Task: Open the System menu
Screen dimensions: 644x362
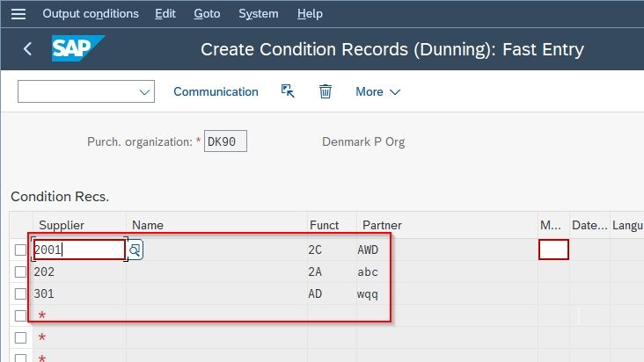Action: tap(259, 13)
